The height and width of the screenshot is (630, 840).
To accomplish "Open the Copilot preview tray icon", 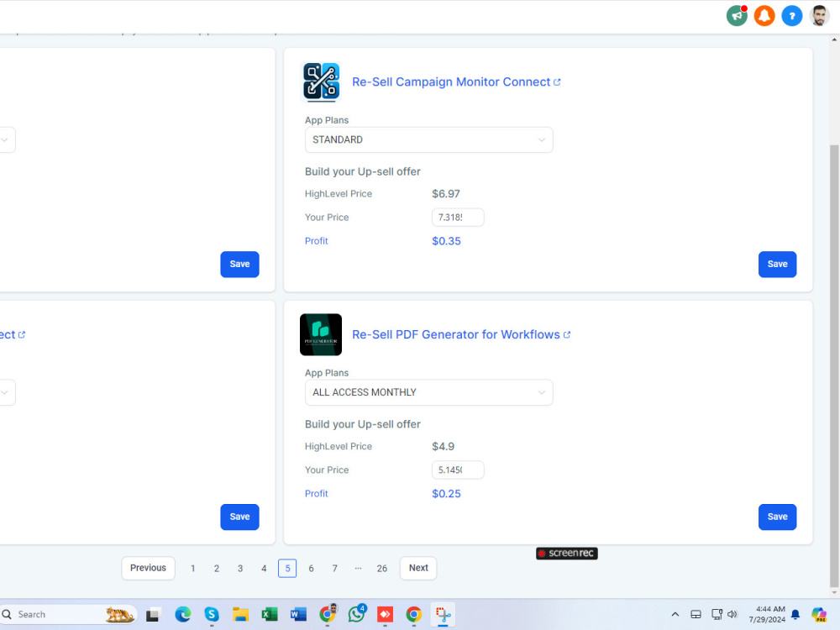I will pos(818,615).
